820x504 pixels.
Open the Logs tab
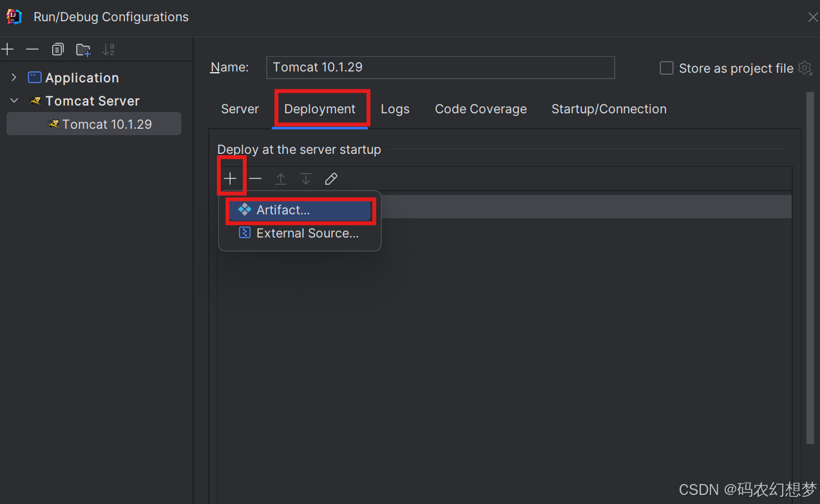pyautogui.click(x=395, y=109)
